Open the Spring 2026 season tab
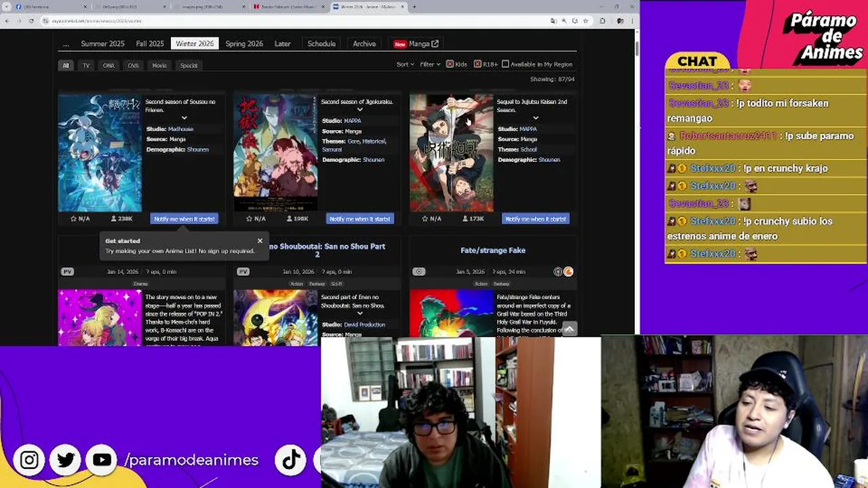 click(244, 43)
